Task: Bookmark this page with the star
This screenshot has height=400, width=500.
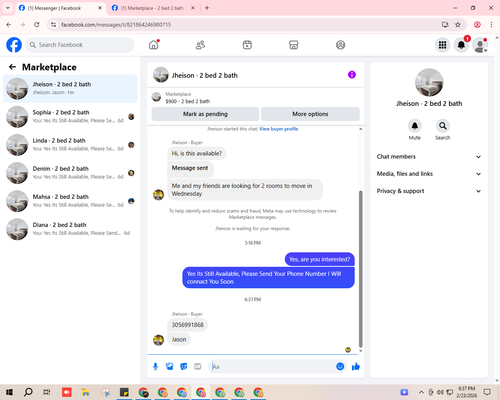Action: [x=458, y=25]
